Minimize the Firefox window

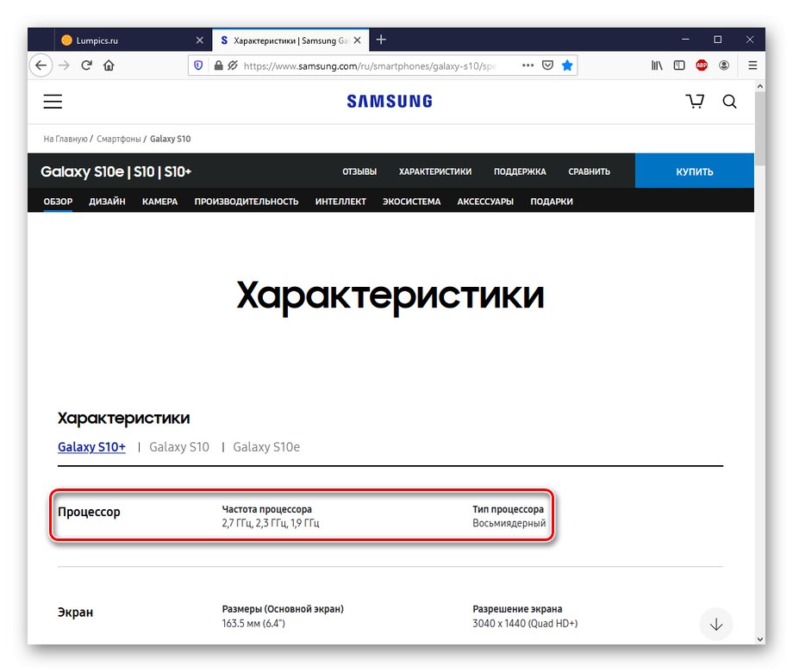pyautogui.click(x=685, y=40)
